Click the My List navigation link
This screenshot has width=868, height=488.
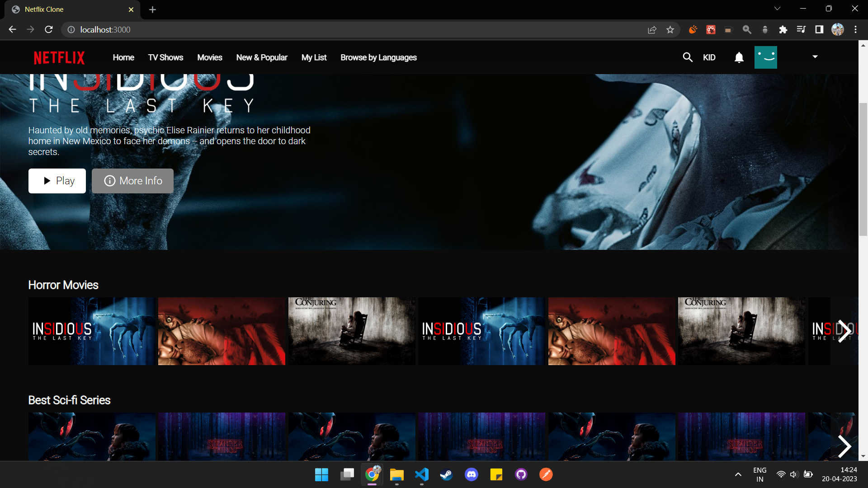tap(314, 57)
